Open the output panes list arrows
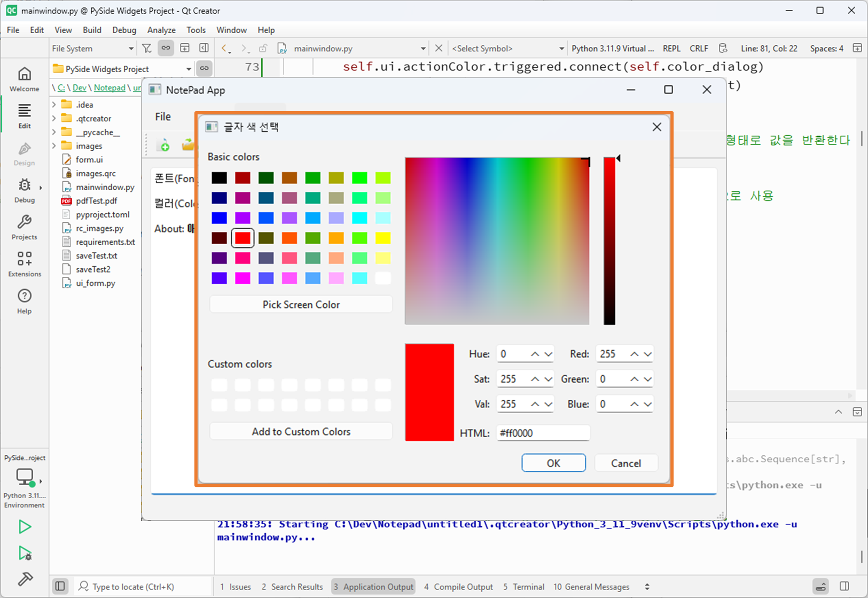Image resolution: width=868 pixels, height=598 pixels. (647, 586)
